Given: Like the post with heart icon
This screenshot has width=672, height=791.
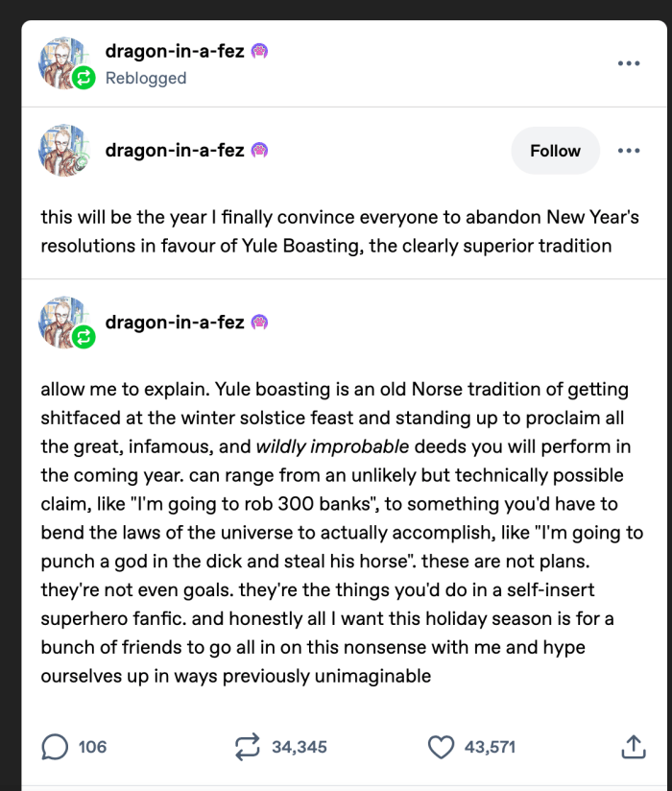Looking at the screenshot, I should pos(441,747).
